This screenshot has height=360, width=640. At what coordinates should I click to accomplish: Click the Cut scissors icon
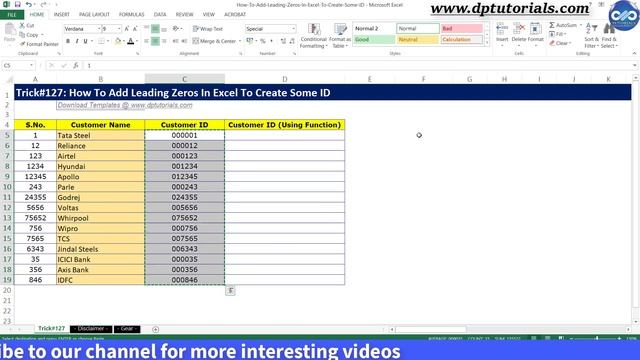coord(22,25)
